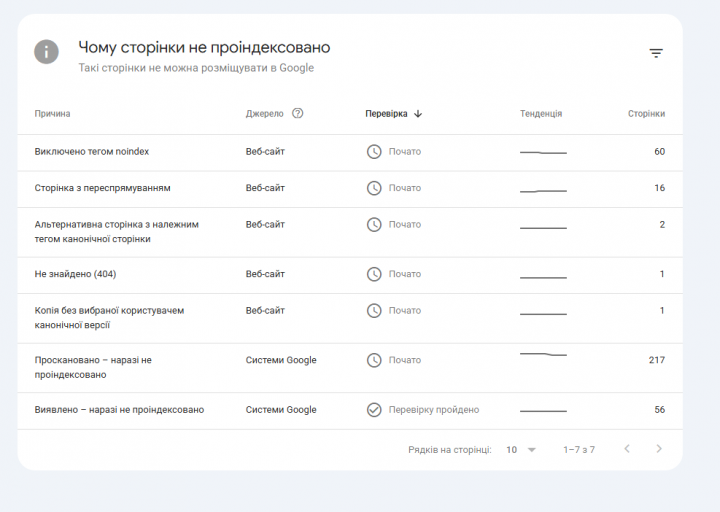Click the clock icon in the 404 row

[x=374, y=274]
